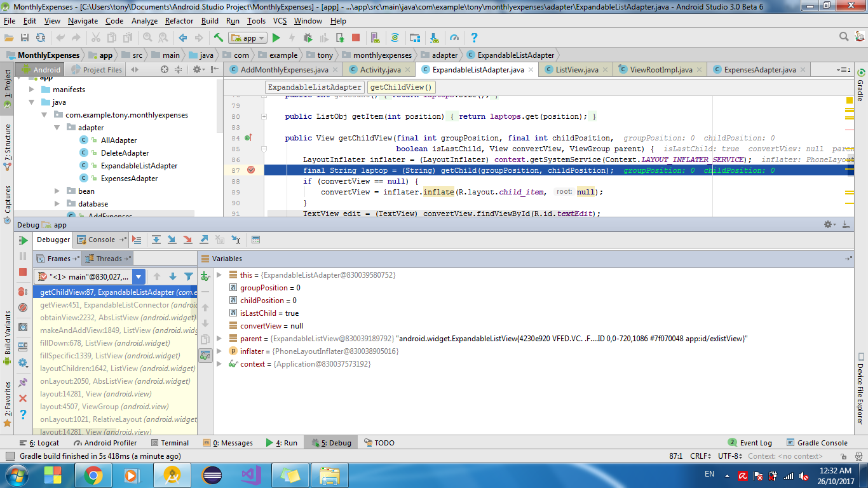The image size is (868, 488).
Task: Click Show Execution Point icon
Action: coord(136,240)
